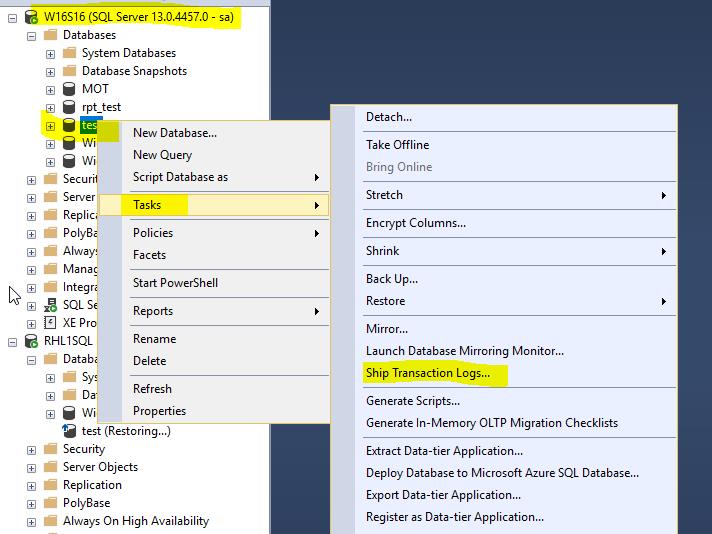Choose Detach... in the Tasks submenu
This screenshot has width=712, height=534.
(504, 117)
